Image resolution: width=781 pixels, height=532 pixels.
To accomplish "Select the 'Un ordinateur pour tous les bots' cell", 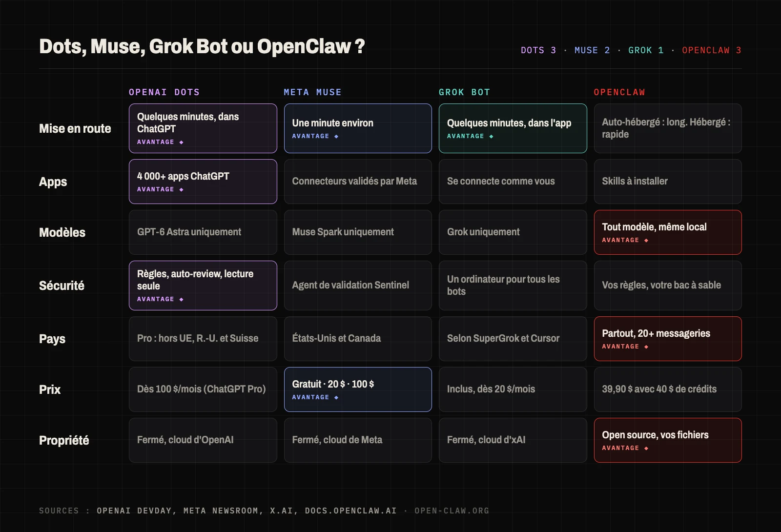I will (x=513, y=286).
